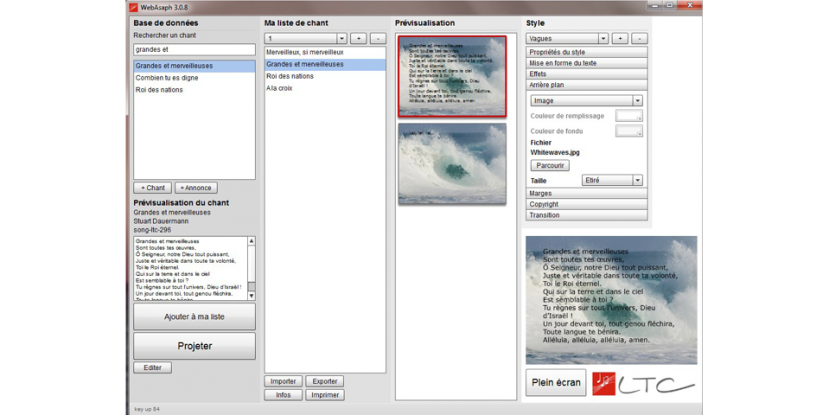Open the song list number dropdown
Screen dimensions: 829x415
pyautogui.click(x=342, y=39)
